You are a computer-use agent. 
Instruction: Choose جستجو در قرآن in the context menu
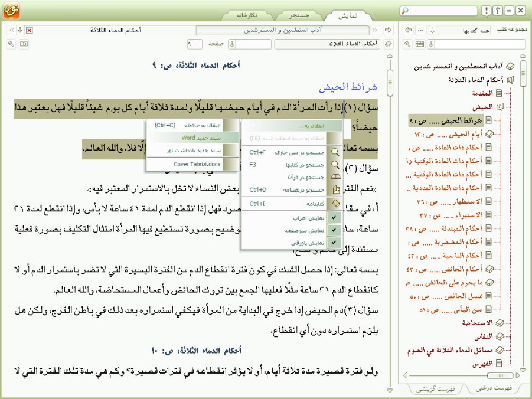(292, 178)
